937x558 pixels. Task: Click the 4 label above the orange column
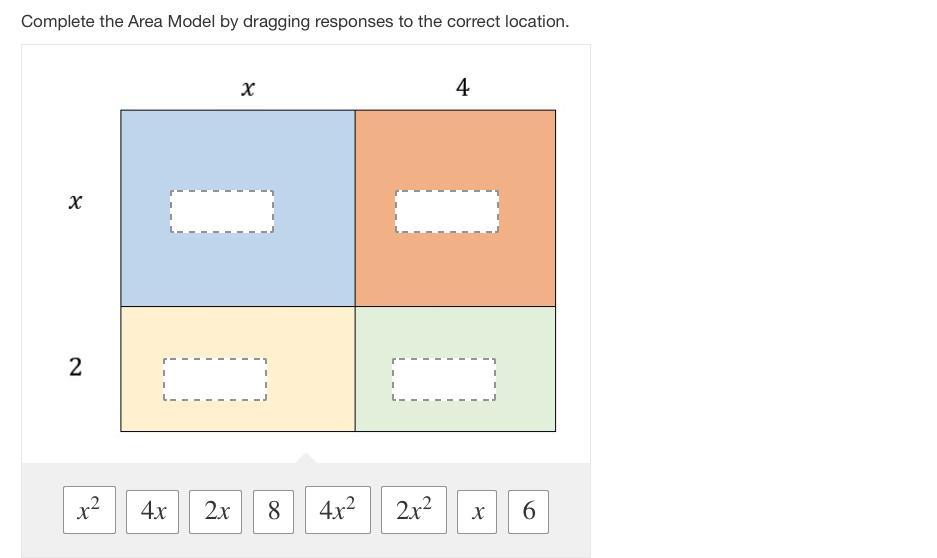pyautogui.click(x=462, y=88)
